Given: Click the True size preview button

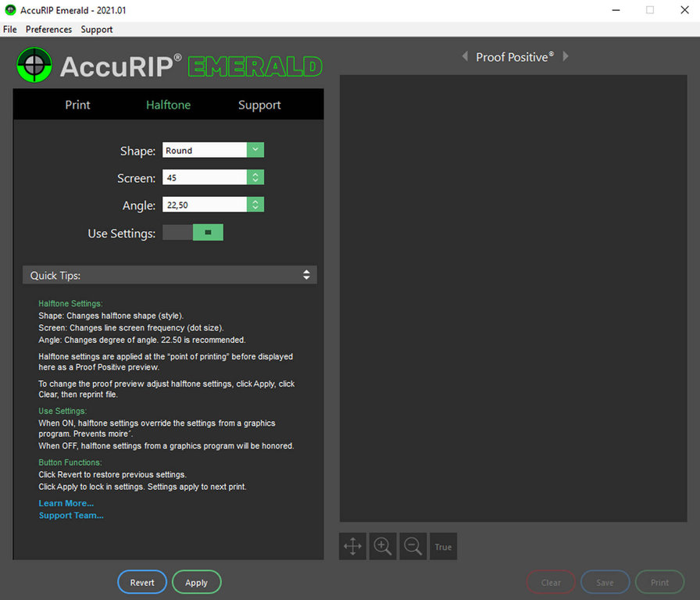Looking at the screenshot, I should tap(443, 547).
